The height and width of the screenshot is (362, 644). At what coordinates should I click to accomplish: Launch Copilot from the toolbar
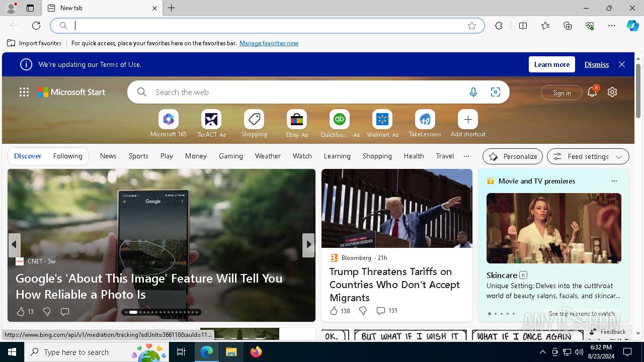(x=632, y=26)
